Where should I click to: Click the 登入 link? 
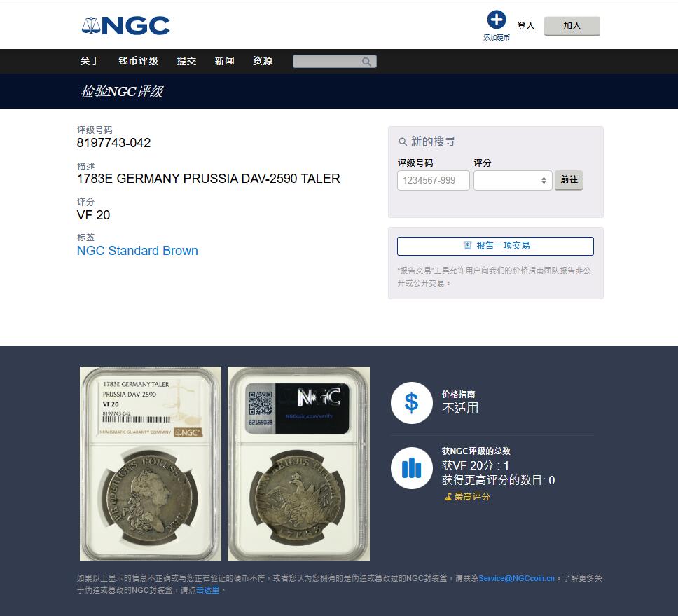526,25
